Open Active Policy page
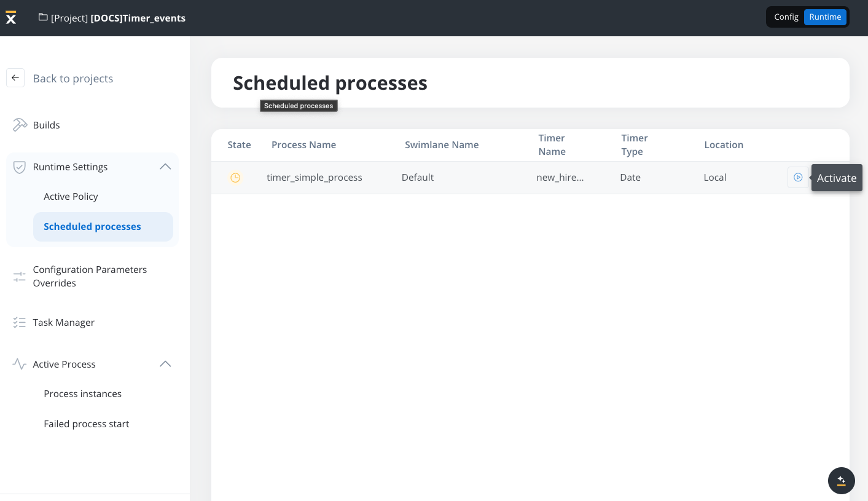 [x=71, y=197]
